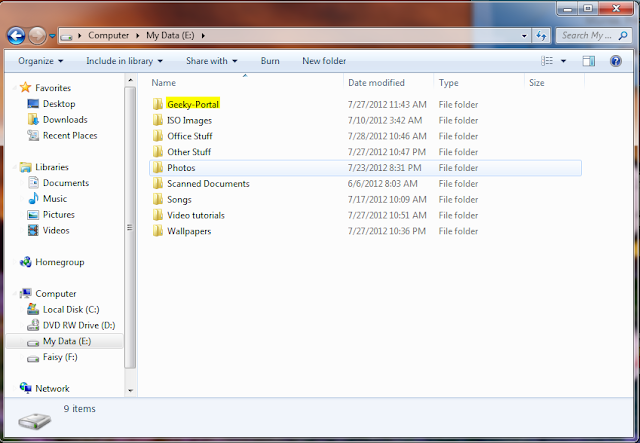640x443 pixels.
Task: Click the navigation pane scroll down arrow
Action: pos(130,391)
